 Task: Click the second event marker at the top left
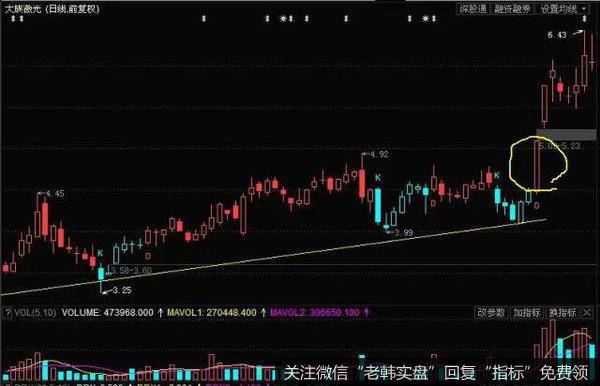(21, 18)
